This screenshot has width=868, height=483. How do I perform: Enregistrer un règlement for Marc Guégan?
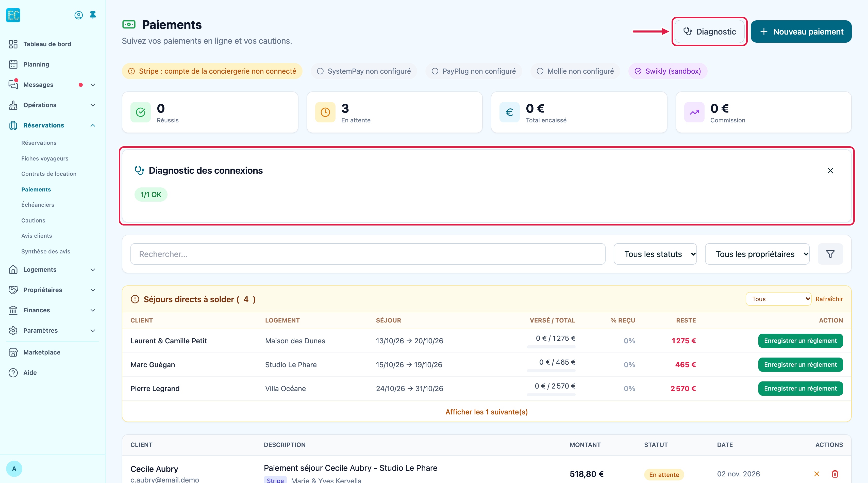(x=800, y=365)
